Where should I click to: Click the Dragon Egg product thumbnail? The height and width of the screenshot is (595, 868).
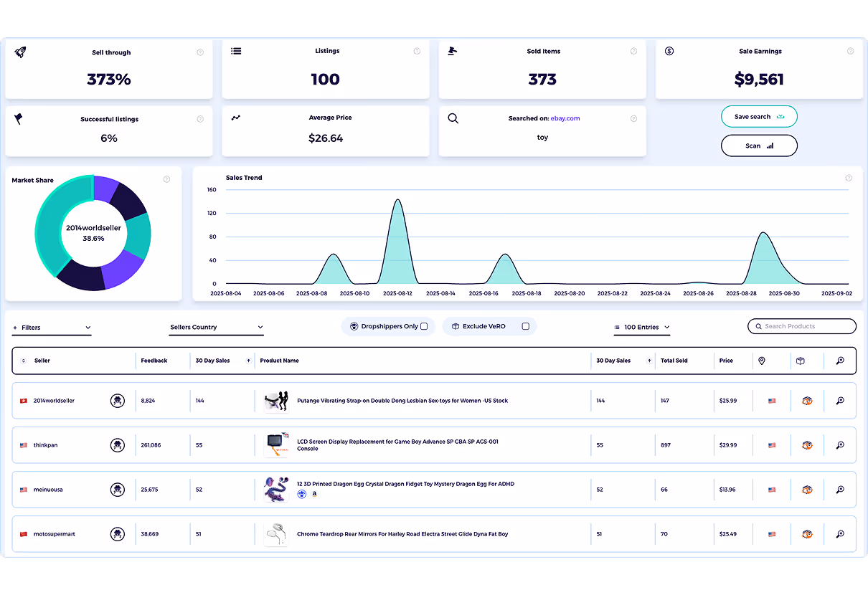click(x=276, y=490)
